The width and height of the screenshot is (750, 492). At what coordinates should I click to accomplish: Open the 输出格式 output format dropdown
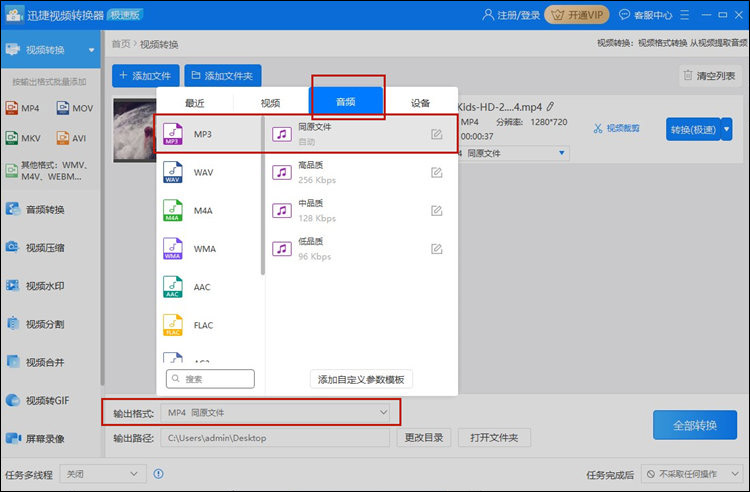click(275, 413)
